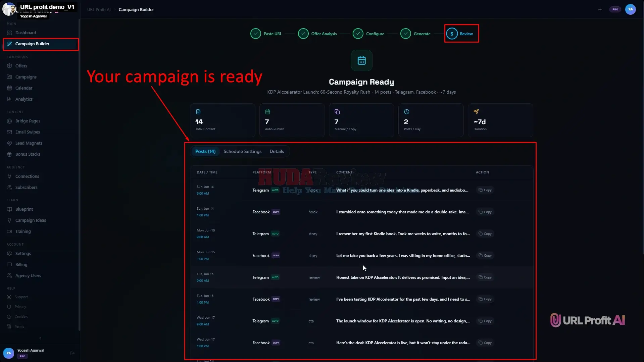644x362 pixels.
Task: Open Connections icon in sidebar
Action: coord(9,176)
